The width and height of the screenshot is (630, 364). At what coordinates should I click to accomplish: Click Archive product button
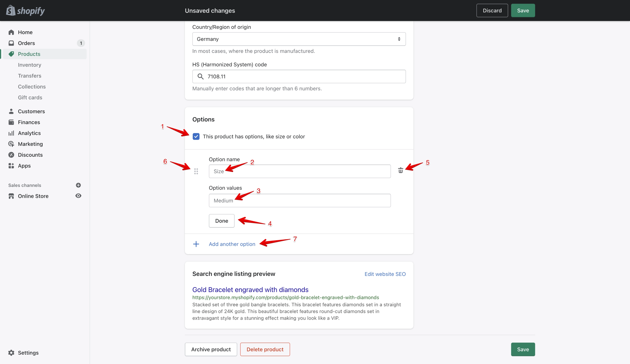211,349
